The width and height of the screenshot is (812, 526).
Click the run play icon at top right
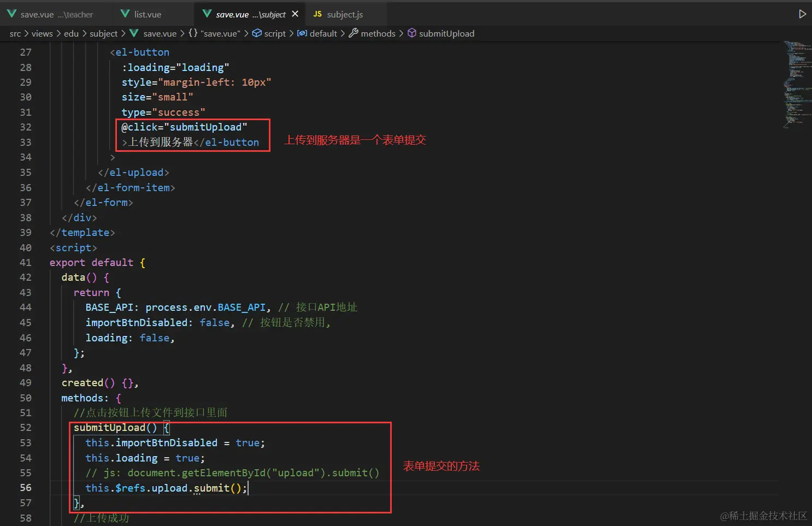pyautogui.click(x=802, y=14)
